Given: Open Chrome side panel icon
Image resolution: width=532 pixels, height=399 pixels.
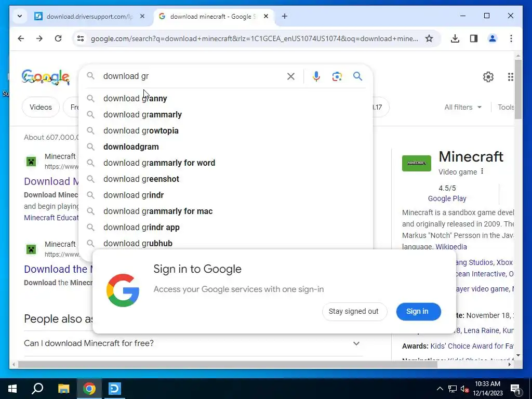Looking at the screenshot, I should [x=474, y=38].
